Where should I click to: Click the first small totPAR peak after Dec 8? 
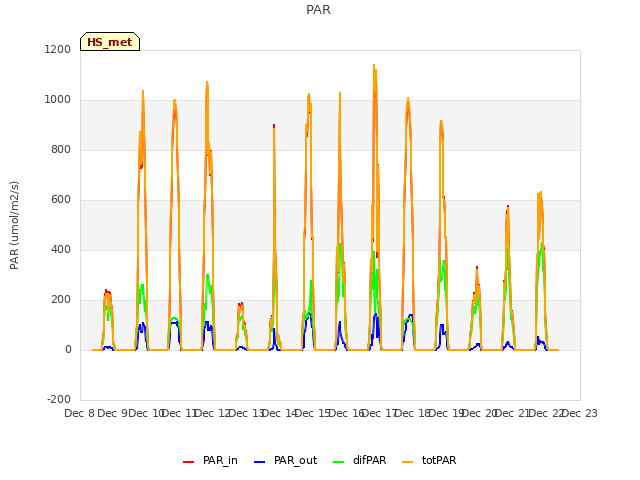point(107,292)
